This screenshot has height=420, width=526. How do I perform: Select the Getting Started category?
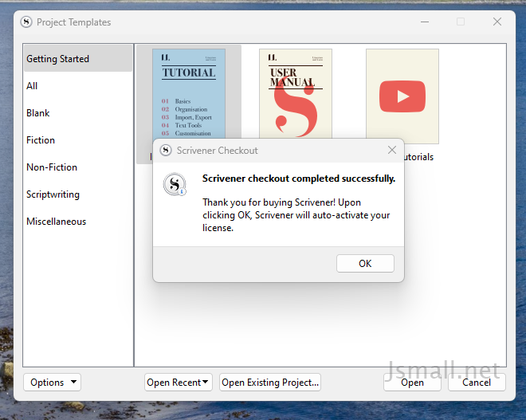tap(78, 59)
